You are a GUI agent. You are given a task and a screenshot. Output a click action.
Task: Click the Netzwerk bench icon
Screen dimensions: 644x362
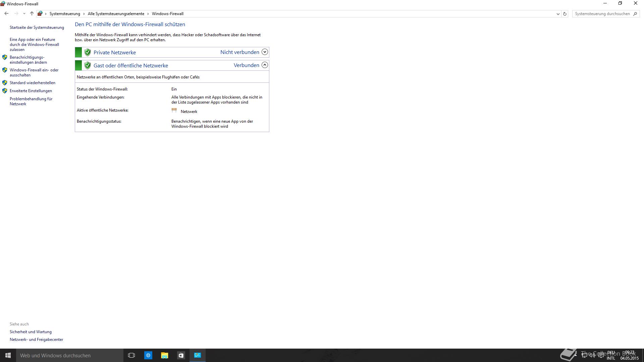(x=174, y=110)
